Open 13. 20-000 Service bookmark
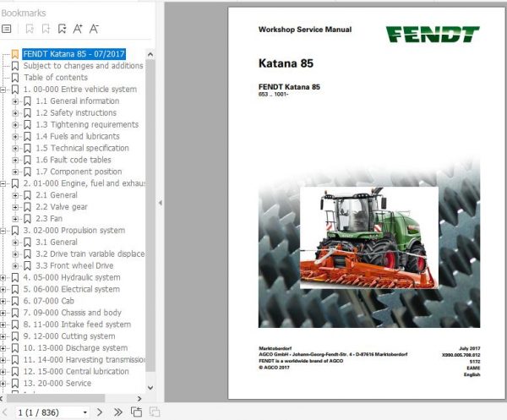Image resolution: width=507 pixels, height=420 pixels. tap(57, 383)
